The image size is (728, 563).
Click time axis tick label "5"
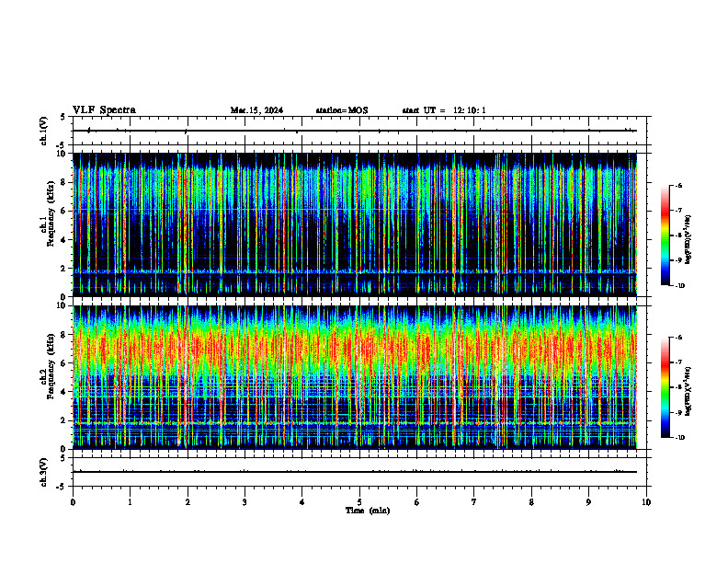[359, 502]
